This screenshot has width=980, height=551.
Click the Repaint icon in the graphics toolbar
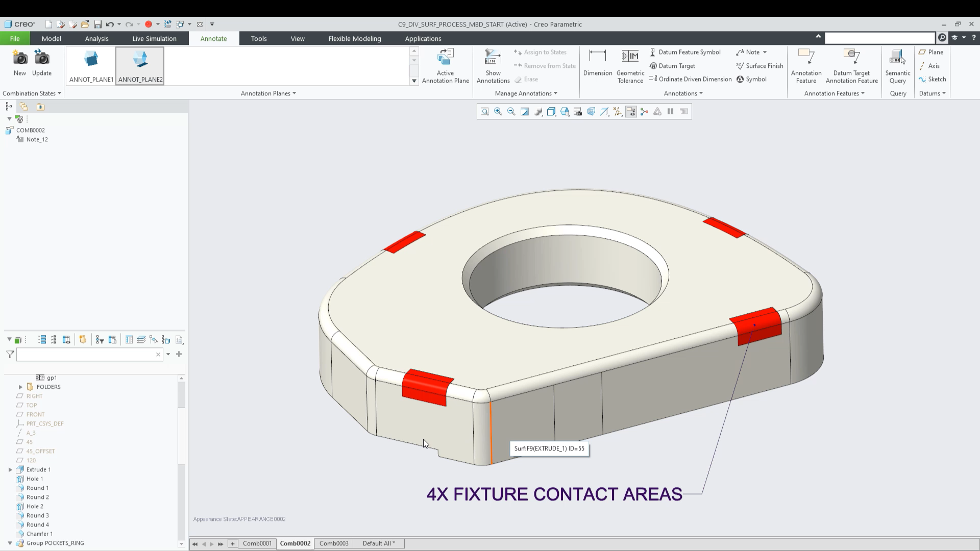[x=524, y=111]
